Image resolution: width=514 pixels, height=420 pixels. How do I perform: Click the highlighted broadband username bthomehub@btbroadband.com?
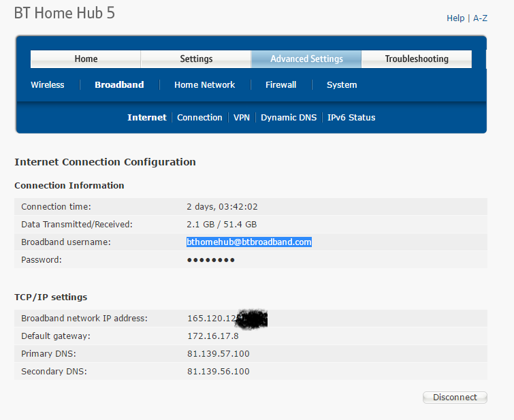click(x=249, y=242)
